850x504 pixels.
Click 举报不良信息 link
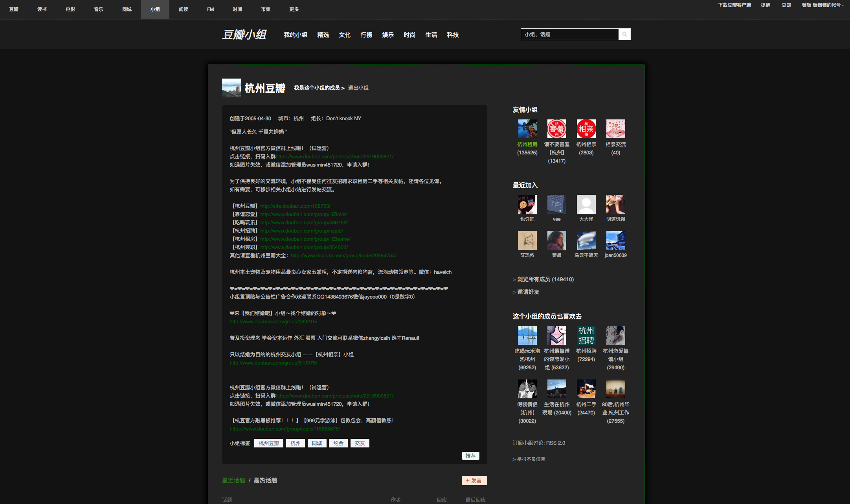[531, 459]
